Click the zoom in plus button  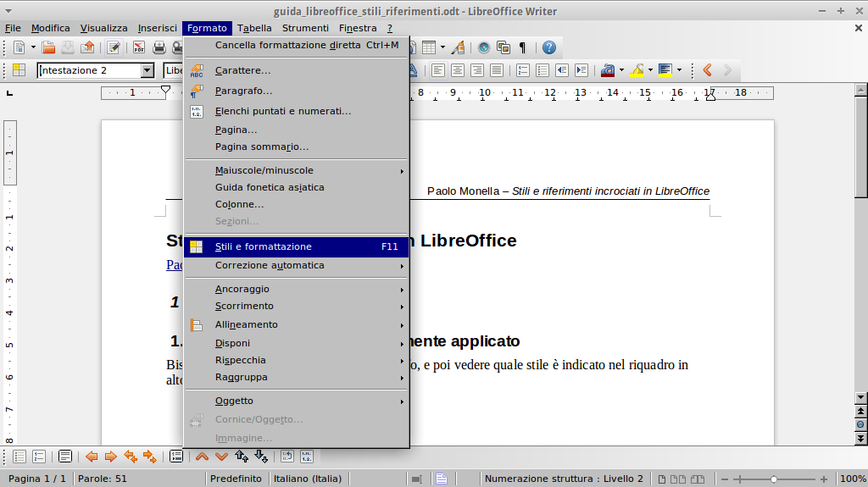(x=824, y=479)
